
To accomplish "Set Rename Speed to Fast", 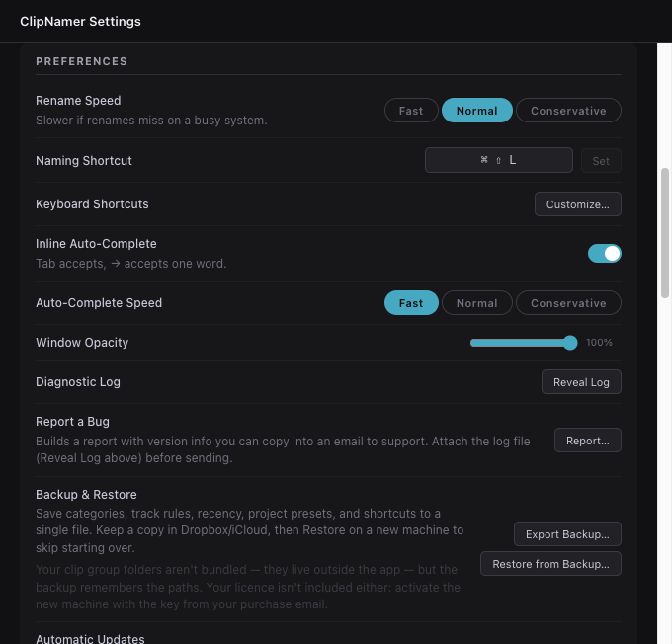I will coord(411,111).
